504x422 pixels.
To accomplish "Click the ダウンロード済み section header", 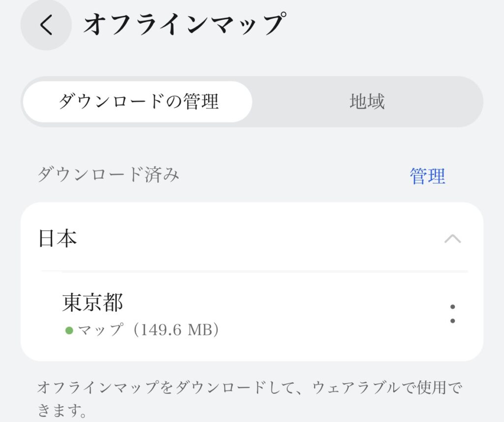I will 108,175.
